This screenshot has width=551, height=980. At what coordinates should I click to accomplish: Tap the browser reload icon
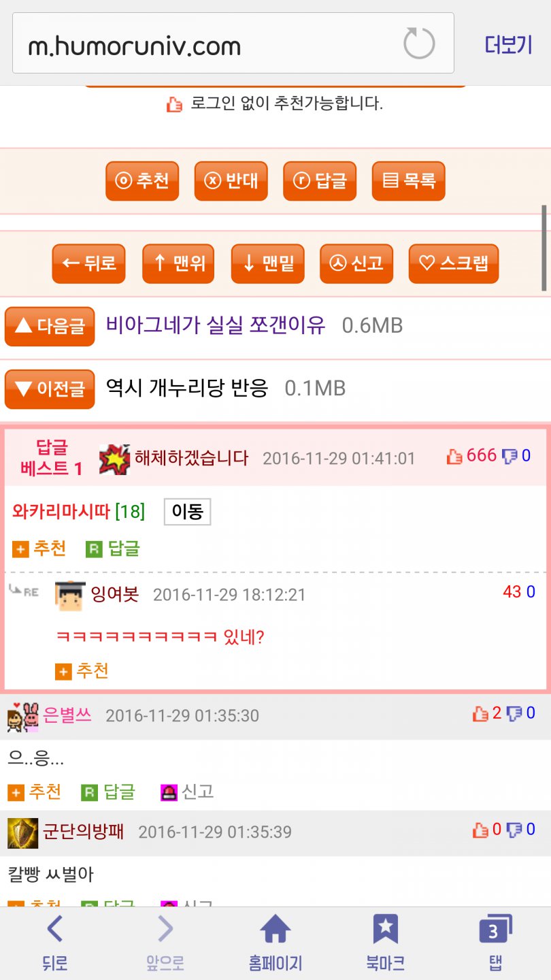418,44
